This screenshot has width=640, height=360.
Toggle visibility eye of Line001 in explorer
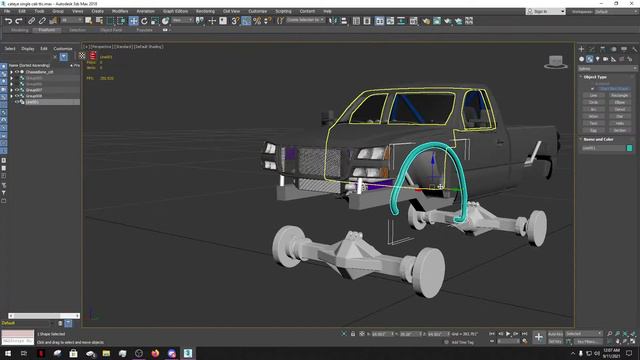[17, 102]
